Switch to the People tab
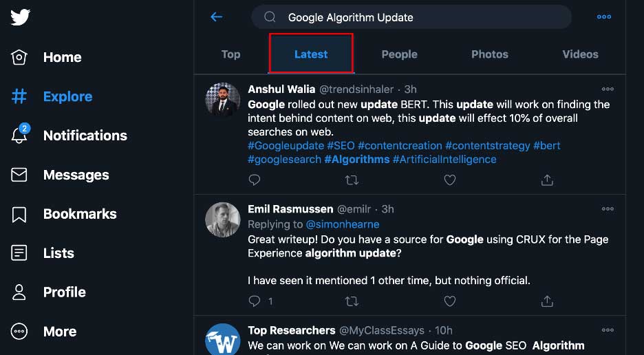Screen dimensions: 644x355 pos(399,54)
